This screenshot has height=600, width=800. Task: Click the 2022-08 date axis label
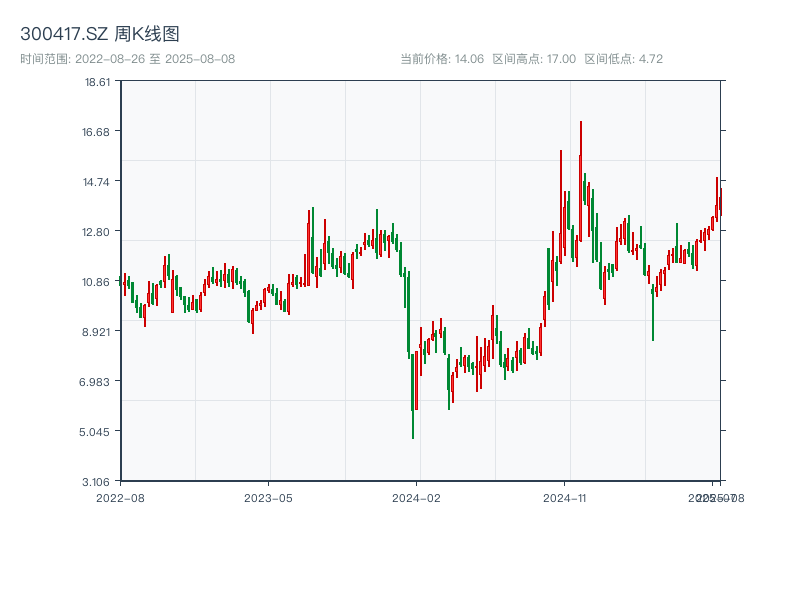click(x=120, y=497)
